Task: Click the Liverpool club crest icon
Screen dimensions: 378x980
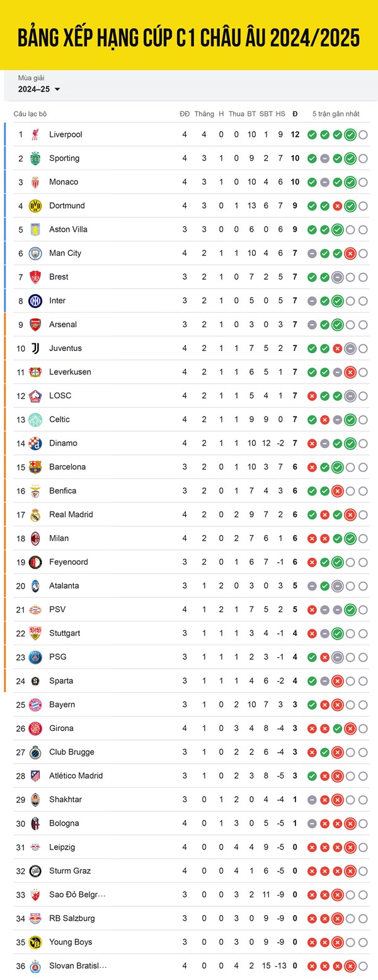Action: coord(35,134)
